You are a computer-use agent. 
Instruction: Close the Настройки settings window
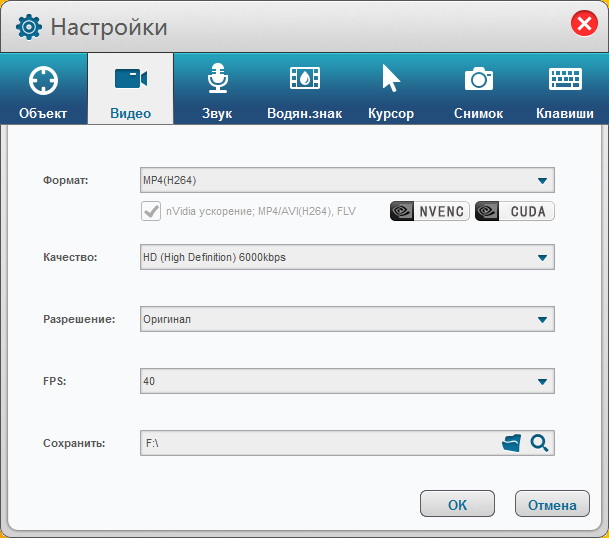point(585,25)
